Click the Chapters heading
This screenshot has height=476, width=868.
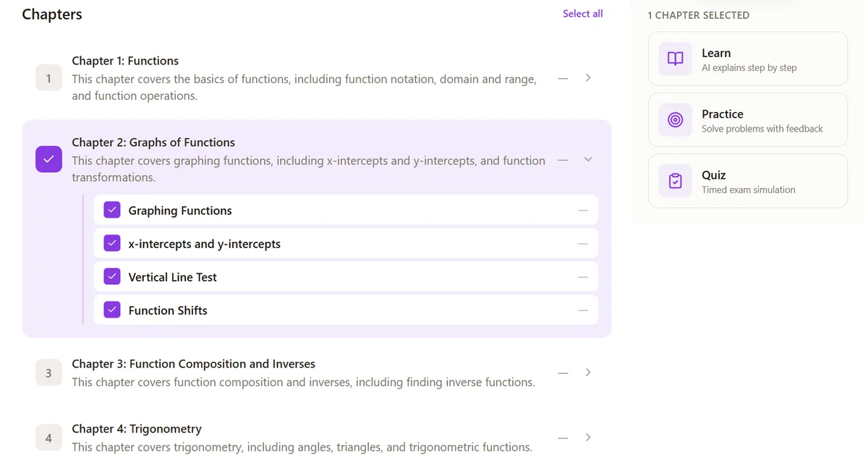(52, 14)
